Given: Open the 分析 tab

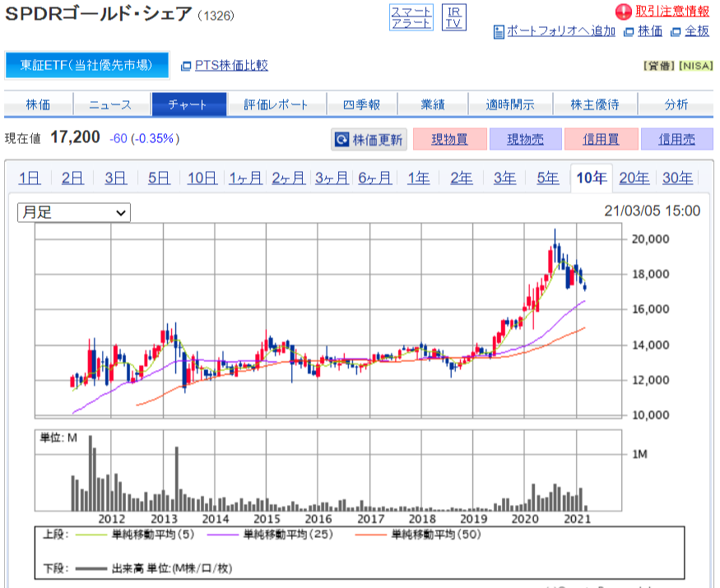Looking at the screenshot, I should (676, 104).
